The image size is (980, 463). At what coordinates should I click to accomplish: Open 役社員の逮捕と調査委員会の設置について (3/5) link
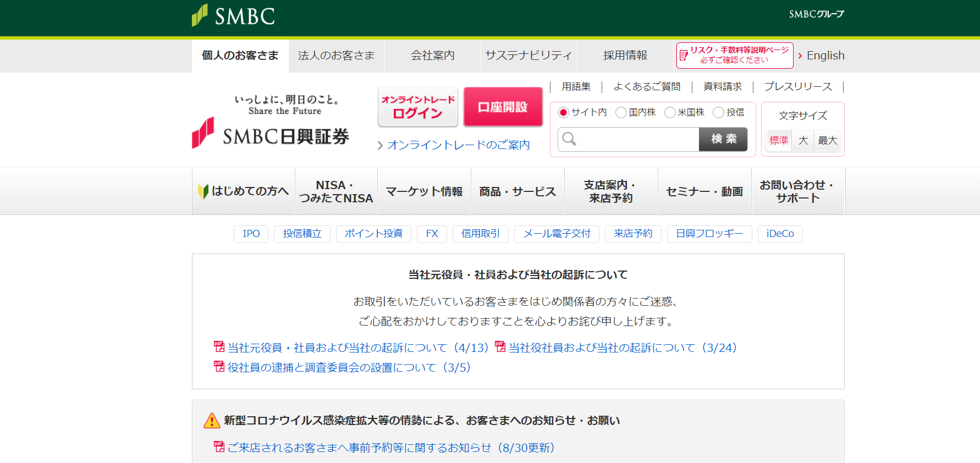pyautogui.click(x=349, y=367)
